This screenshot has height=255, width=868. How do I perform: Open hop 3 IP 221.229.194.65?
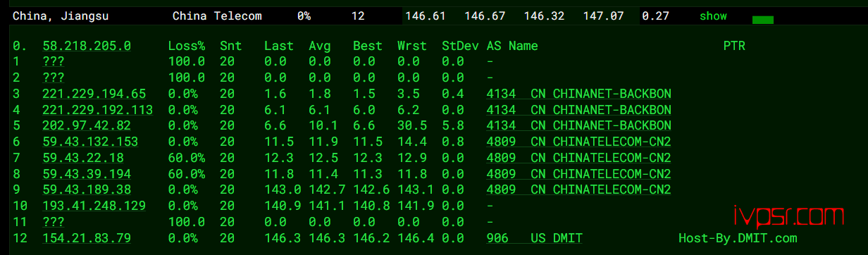pyautogui.click(x=94, y=94)
